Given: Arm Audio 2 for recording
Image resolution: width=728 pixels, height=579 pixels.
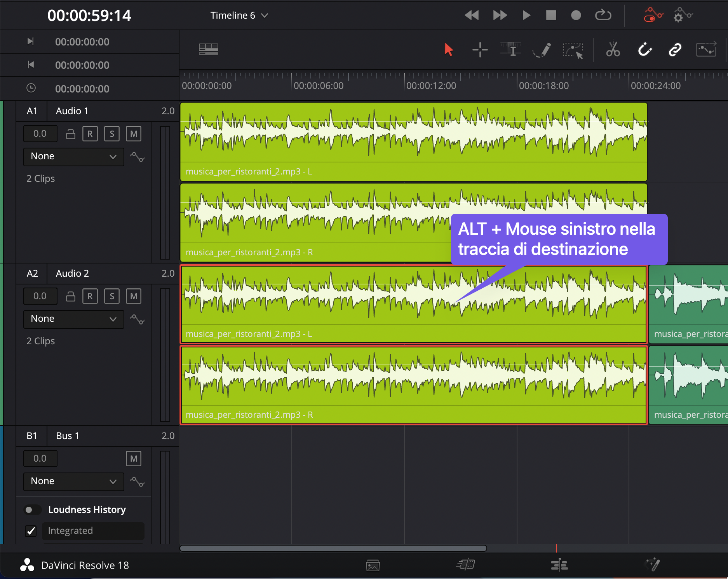Looking at the screenshot, I should tap(90, 296).
